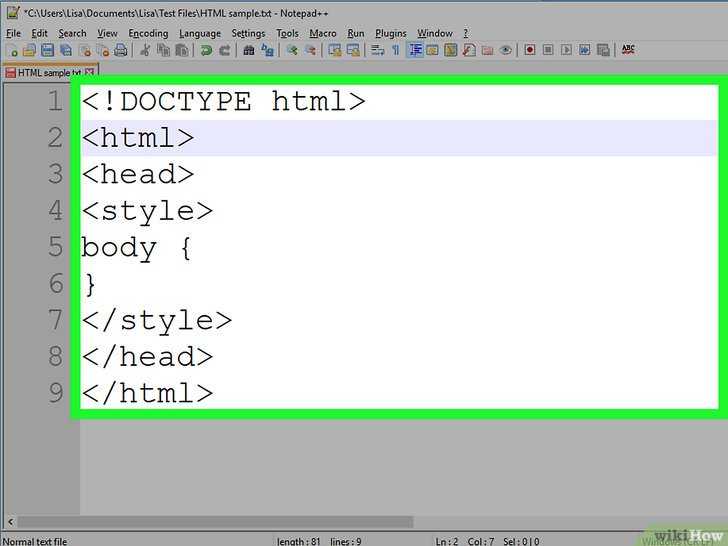Zoom in with the Zoom In icon
The image size is (728, 546).
coord(292,50)
